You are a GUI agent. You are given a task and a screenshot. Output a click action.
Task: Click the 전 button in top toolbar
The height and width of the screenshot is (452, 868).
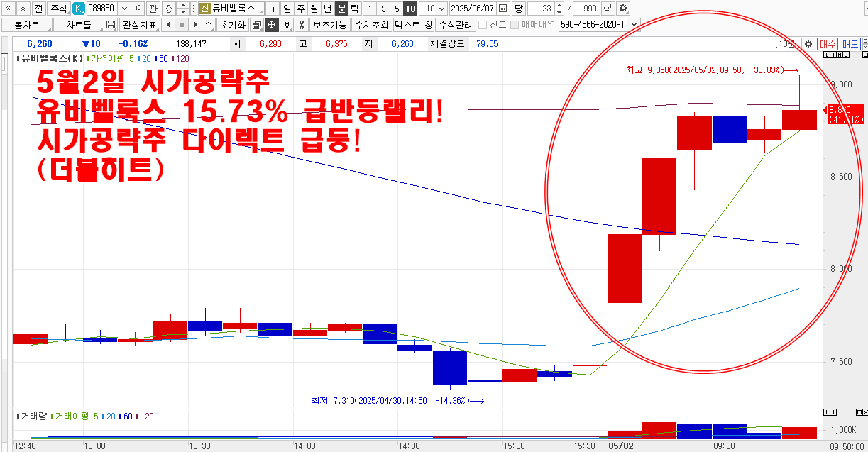pyautogui.click(x=40, y=9)
